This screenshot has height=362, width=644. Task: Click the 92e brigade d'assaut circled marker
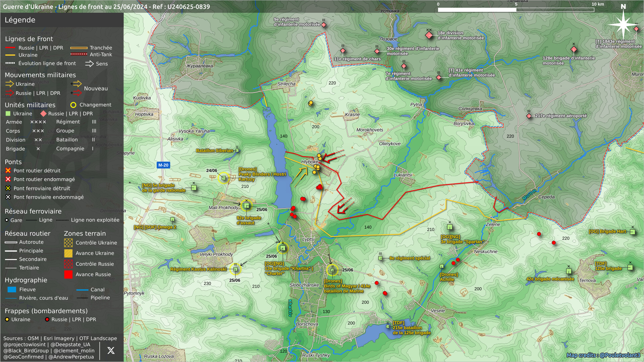(247, 205)
